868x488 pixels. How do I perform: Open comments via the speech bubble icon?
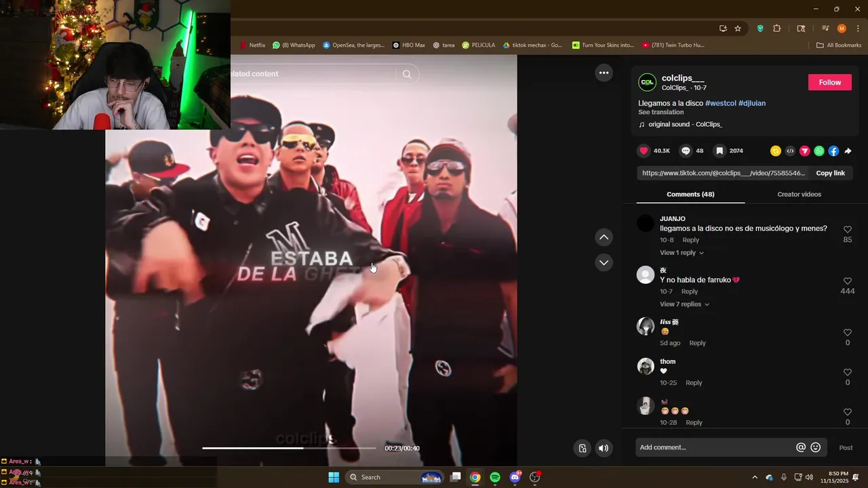point(686,151)
